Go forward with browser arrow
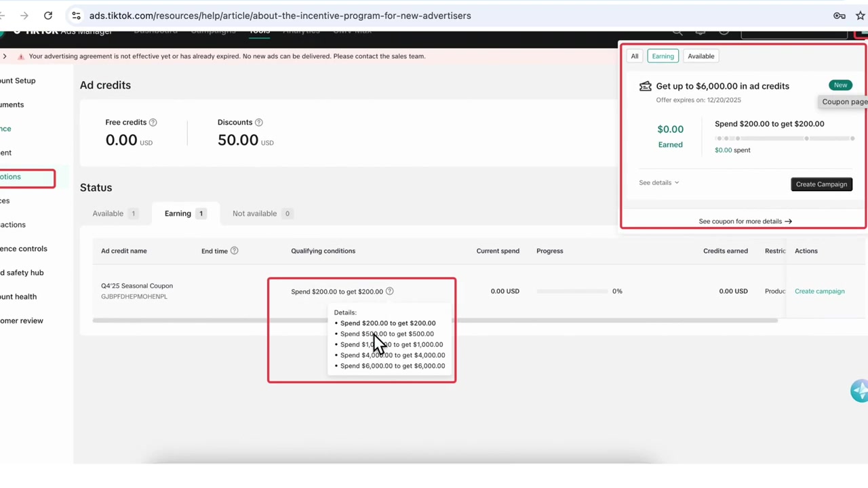The image size is (868, 488). tap(24, 16)
